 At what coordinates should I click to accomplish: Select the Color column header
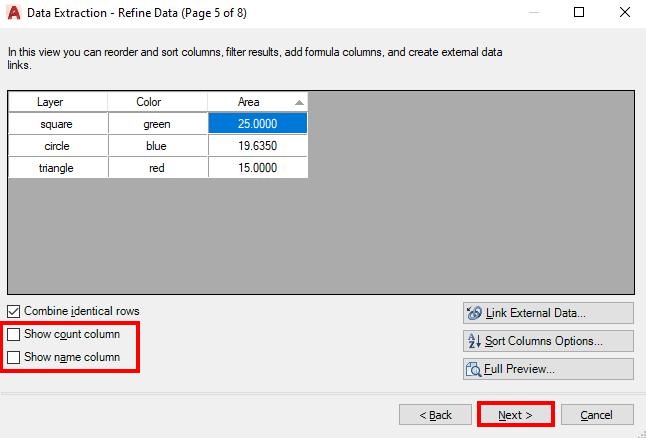coord(158,102)
